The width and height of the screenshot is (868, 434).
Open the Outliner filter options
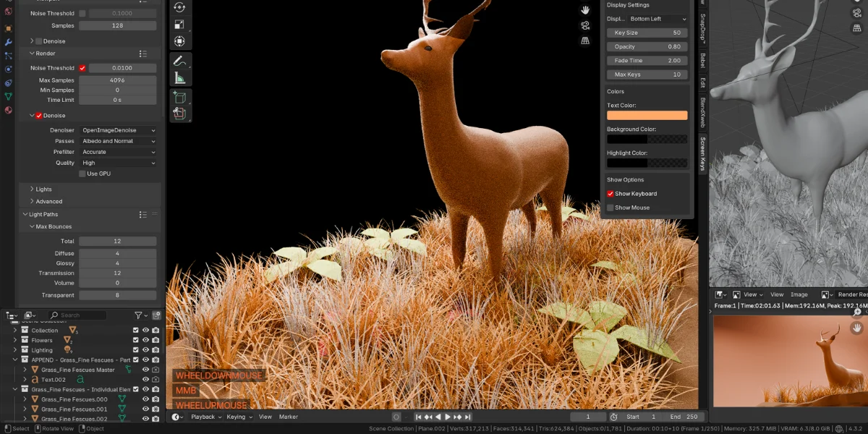pos(140,315)
